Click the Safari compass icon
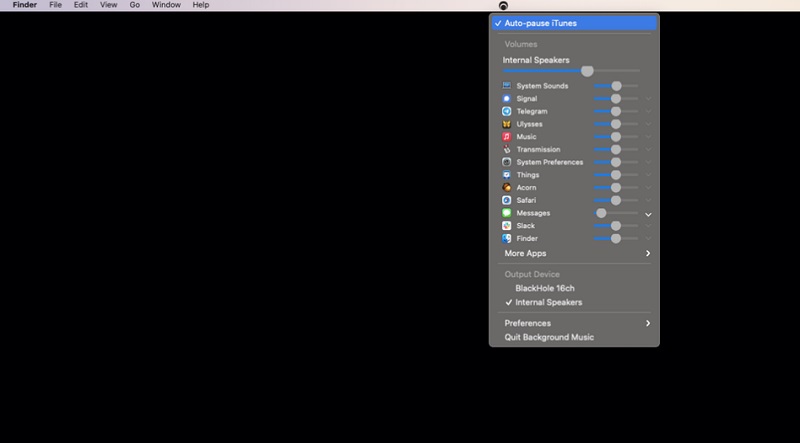Image resolution: width=800 pixels, height=443 pixels. pyautogui.click(x=507, y=200)
